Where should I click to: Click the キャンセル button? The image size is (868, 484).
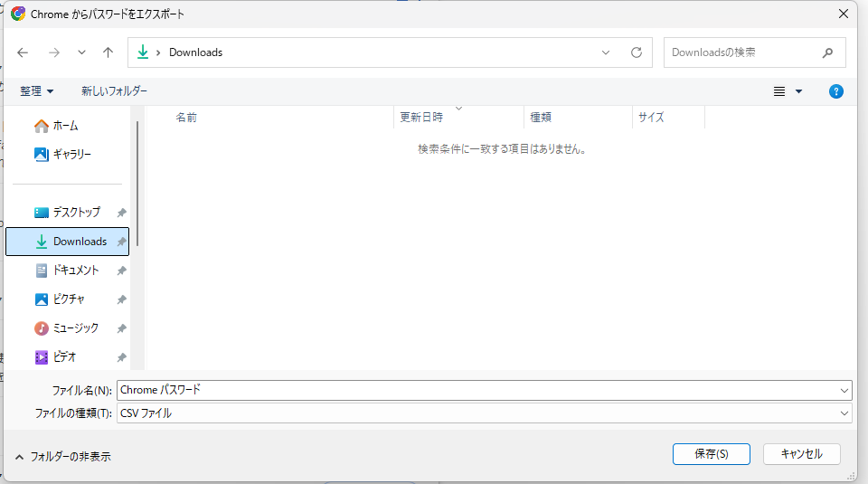[802, 454]
